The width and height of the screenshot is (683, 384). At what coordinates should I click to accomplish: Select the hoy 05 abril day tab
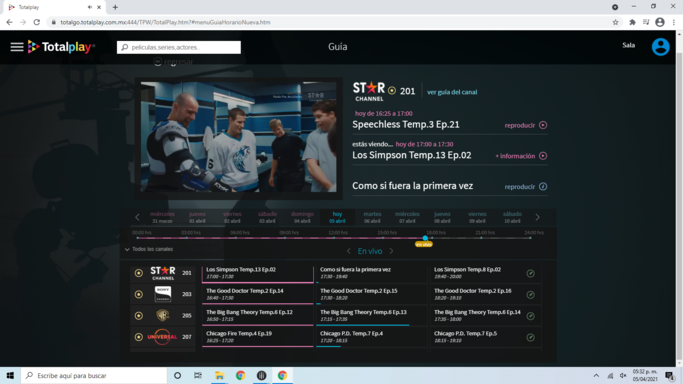coord(337,217)
